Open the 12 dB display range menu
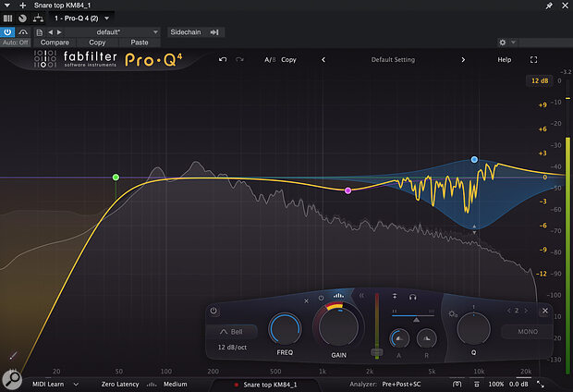Screen dimensions: 573x392 point(540,81)
